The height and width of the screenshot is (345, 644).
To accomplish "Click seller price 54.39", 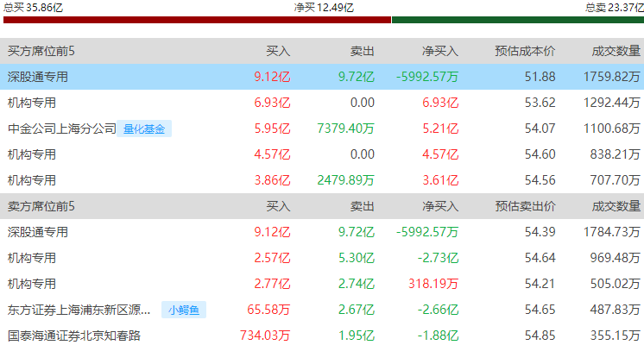I will pos(540,232).
